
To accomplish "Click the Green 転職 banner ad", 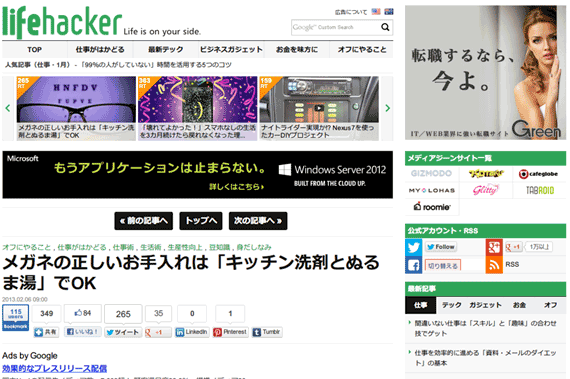I will click(x=485, y=72).
